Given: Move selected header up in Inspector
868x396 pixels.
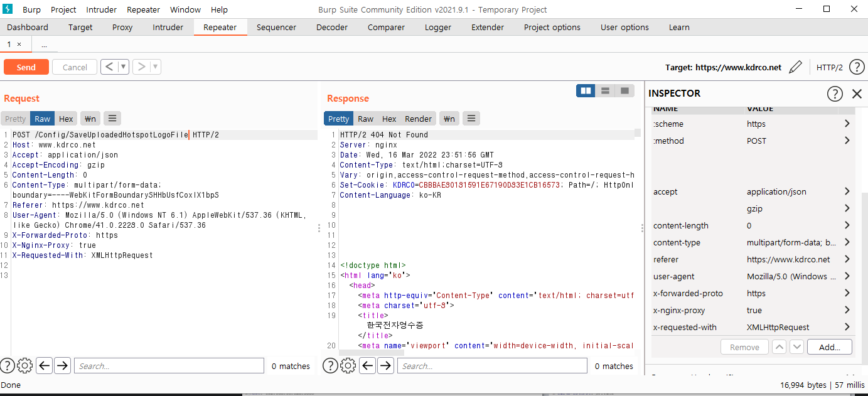Looking at the screenshot, I should point(779,346).
